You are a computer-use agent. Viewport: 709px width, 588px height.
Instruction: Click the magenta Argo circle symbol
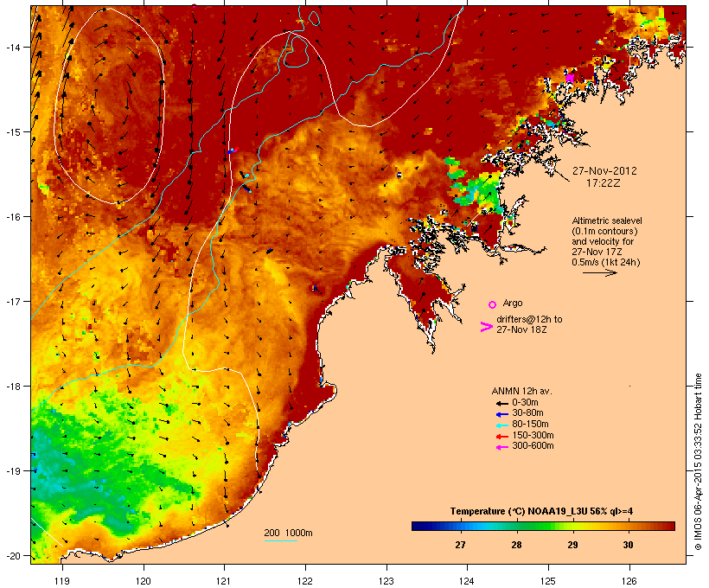493,304
